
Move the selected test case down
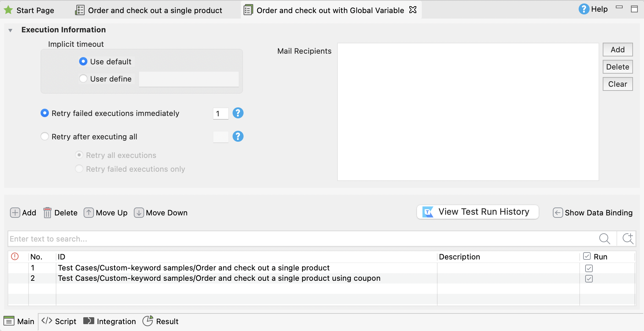point(139,213)
